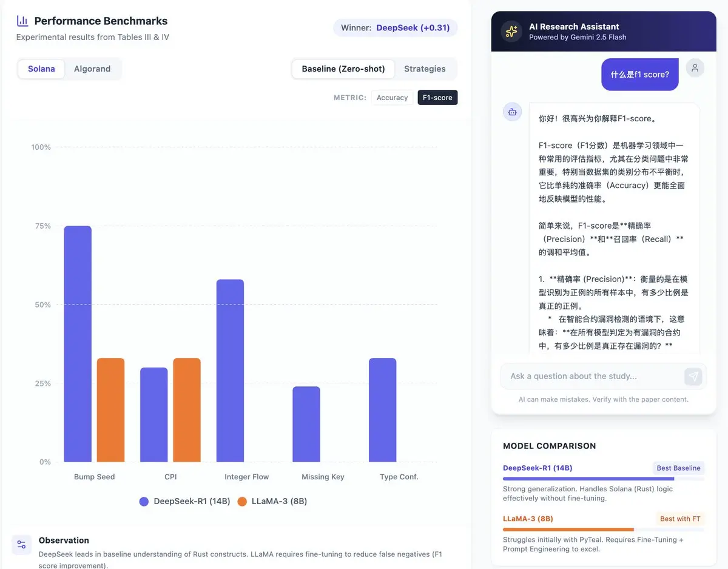
Task: Click the Performance Benchmarks title
Action: [x=101, y=21]
